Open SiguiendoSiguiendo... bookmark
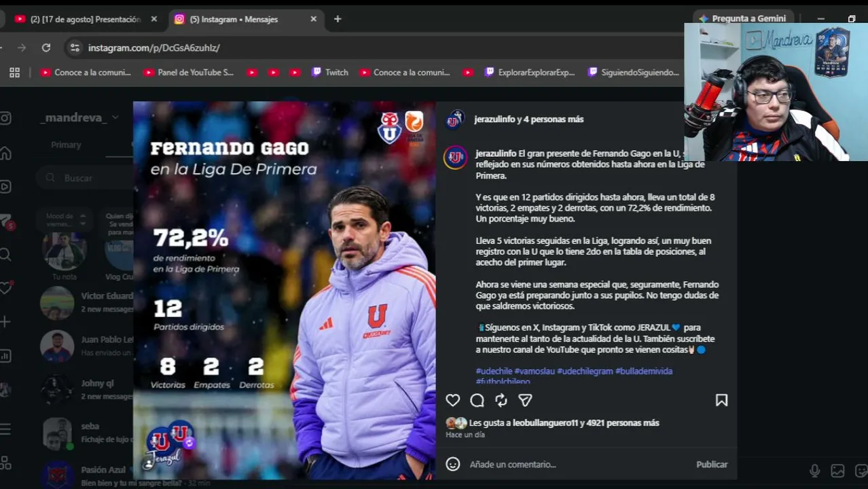 [634, 73]
